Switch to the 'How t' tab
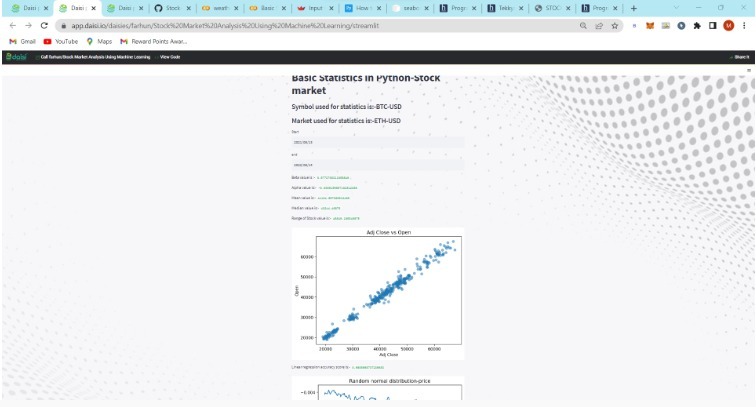 tap(363, 8)
